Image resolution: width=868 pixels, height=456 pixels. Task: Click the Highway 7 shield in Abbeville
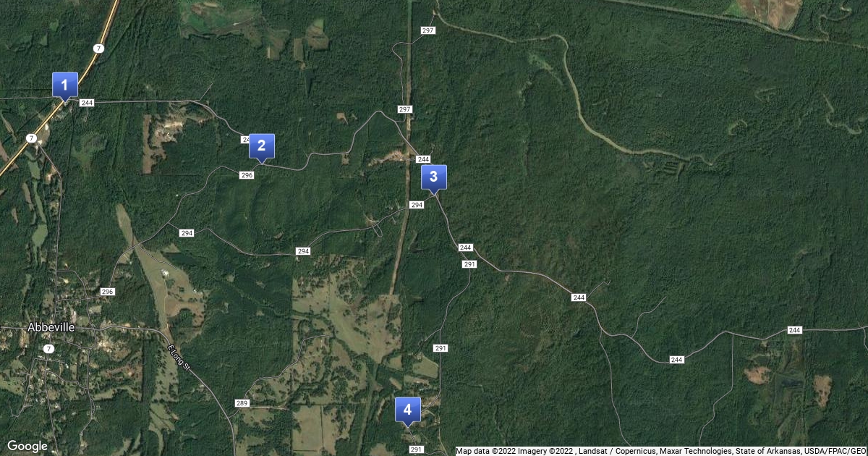click(x=48, y=349)
